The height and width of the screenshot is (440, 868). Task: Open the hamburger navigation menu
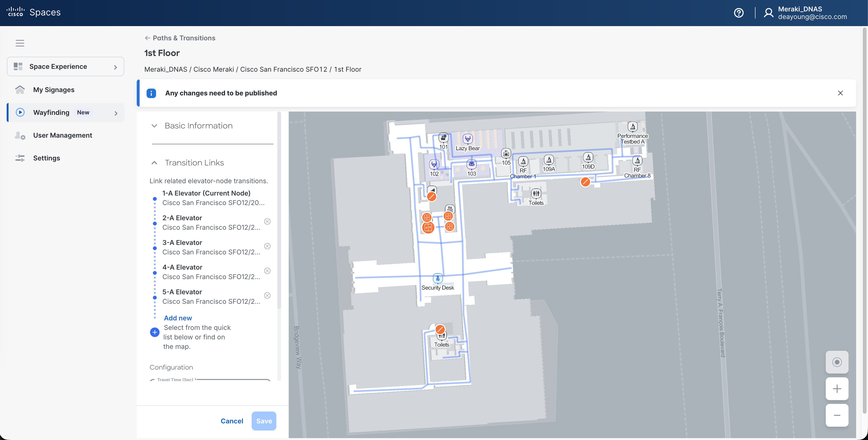[x=20, y=43]
